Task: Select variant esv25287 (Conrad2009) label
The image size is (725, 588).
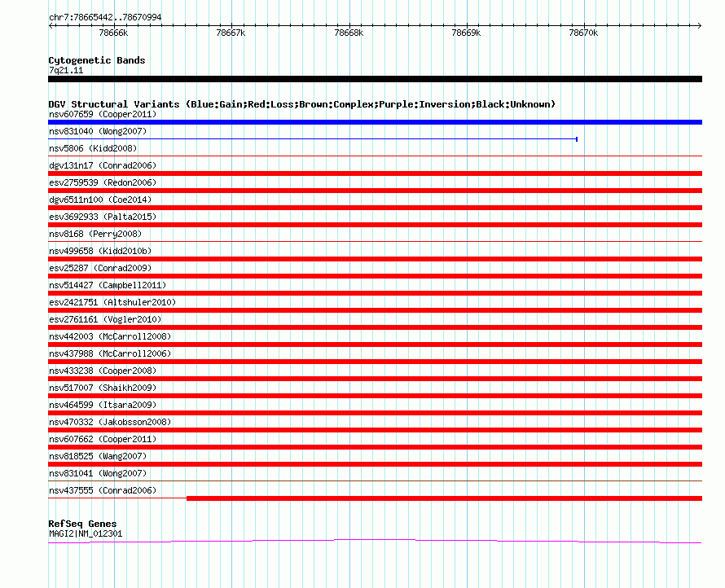Action: [x=100, y=268]
